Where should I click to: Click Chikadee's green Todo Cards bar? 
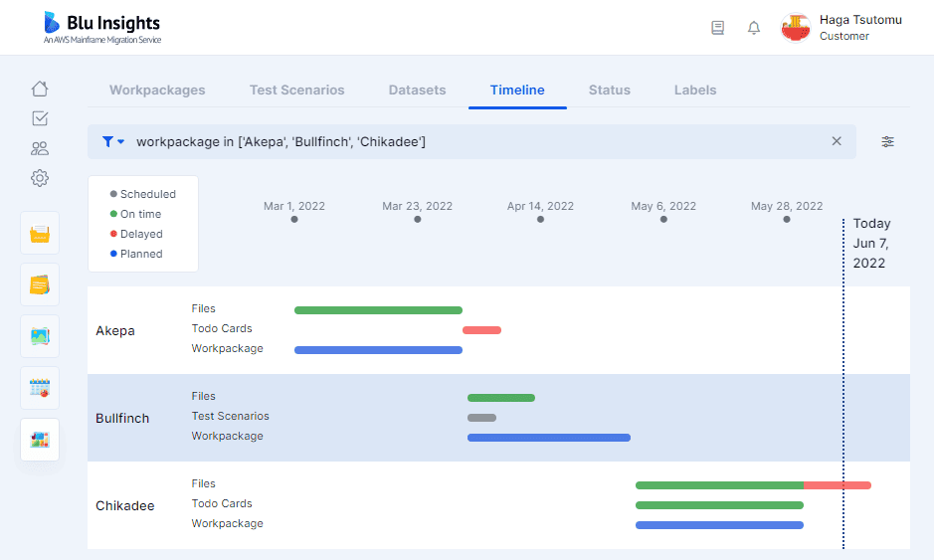pyautogui.click(x=719, y=505)
